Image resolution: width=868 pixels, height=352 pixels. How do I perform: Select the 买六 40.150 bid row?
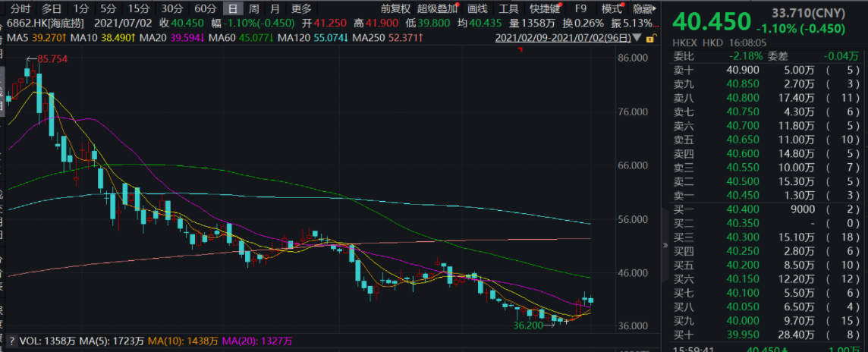766,279
